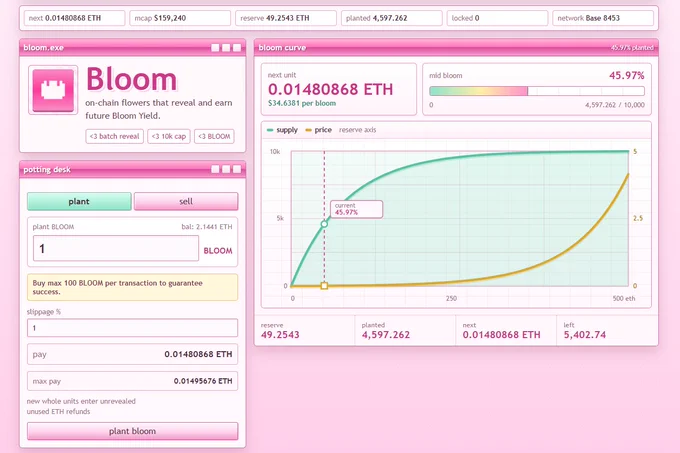Click the Bloom pink logo icon
Viewport: 680px width, 453px height.
click(53, 90)
